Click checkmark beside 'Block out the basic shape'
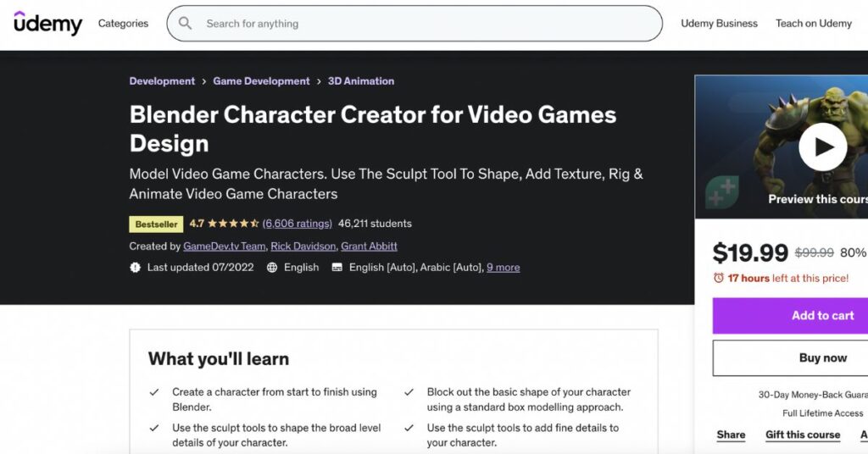868x454 pixels. pos(409,392)
